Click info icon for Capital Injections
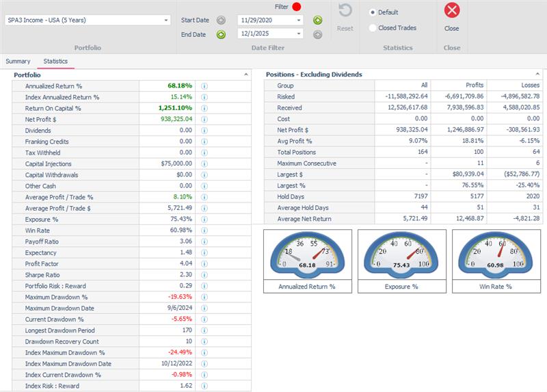The width and height of the screenshot is (547, 392). 204,164
